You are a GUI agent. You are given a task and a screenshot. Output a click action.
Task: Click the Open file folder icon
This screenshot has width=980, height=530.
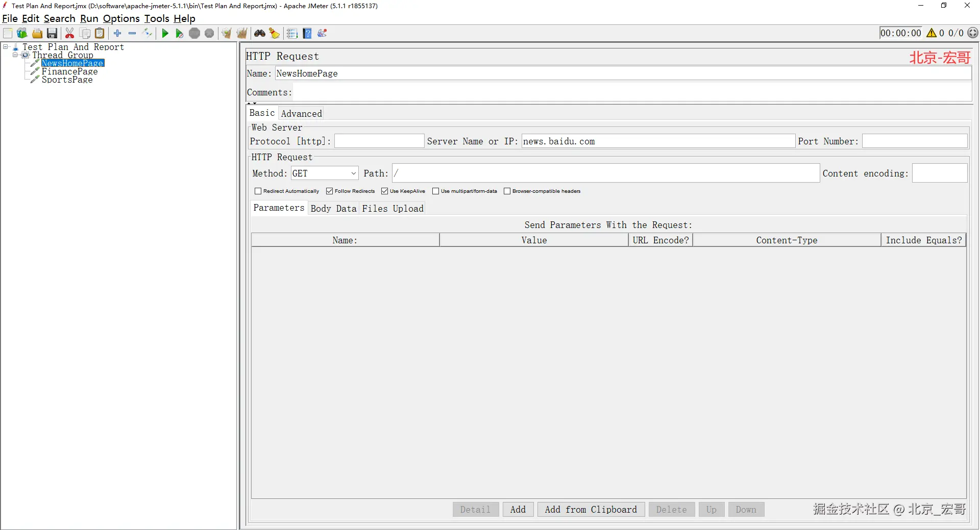37,33
